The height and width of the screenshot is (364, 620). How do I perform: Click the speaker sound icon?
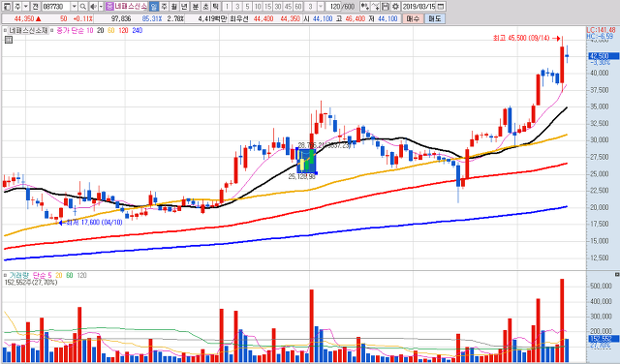[x=93, y=7]
